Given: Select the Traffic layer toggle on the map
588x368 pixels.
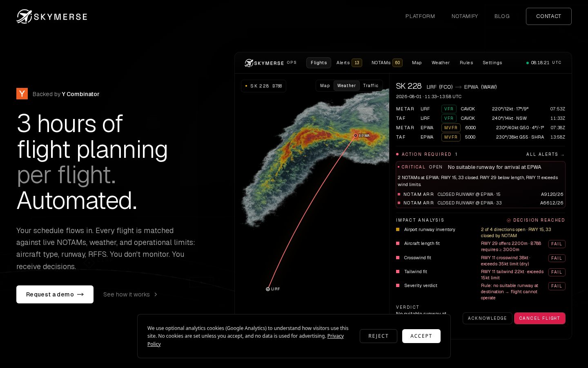Looking at the screenshot, I should coord(371,85).
